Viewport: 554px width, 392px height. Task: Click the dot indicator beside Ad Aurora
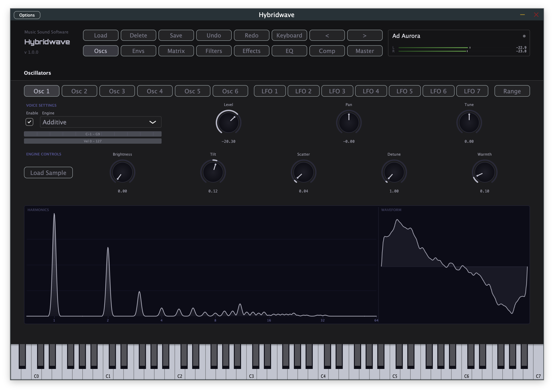click(x=524, y=36)
